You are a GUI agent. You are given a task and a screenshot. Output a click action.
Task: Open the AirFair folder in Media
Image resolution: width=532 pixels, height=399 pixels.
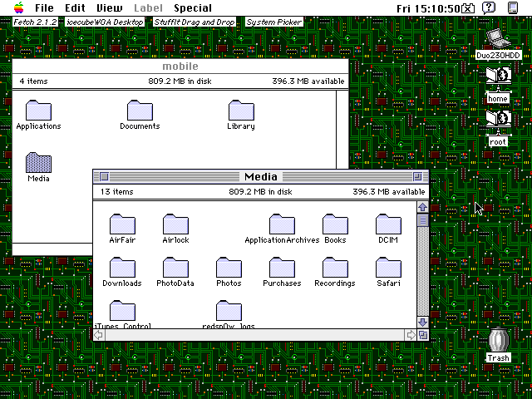point(122,224)
